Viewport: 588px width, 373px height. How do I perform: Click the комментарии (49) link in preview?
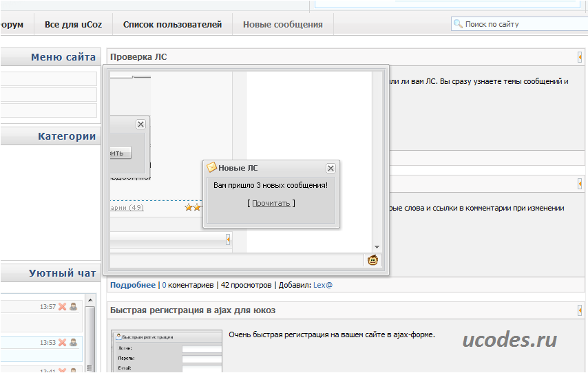(127, 208)
